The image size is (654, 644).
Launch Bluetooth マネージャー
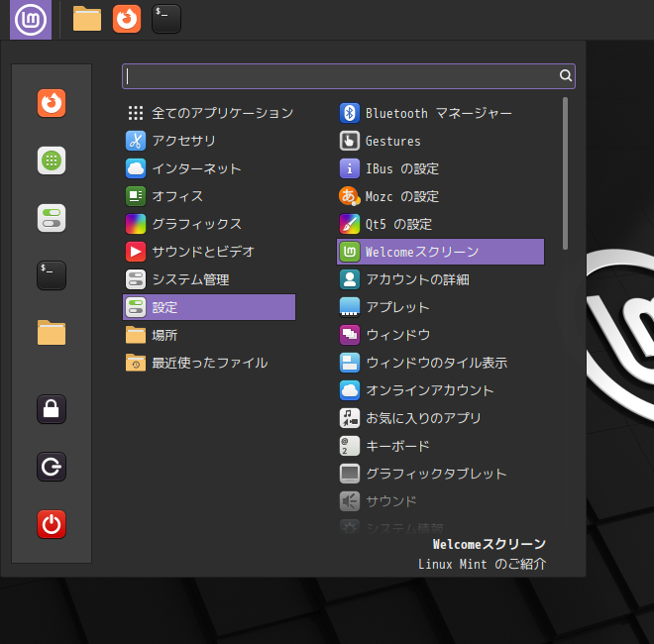[440, 113]
